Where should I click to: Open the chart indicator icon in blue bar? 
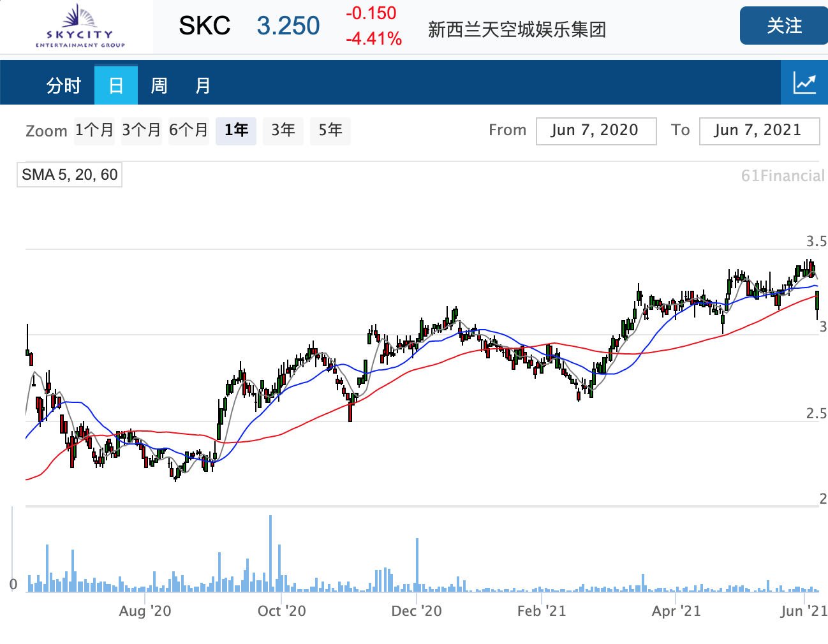[x=804, y=83]
